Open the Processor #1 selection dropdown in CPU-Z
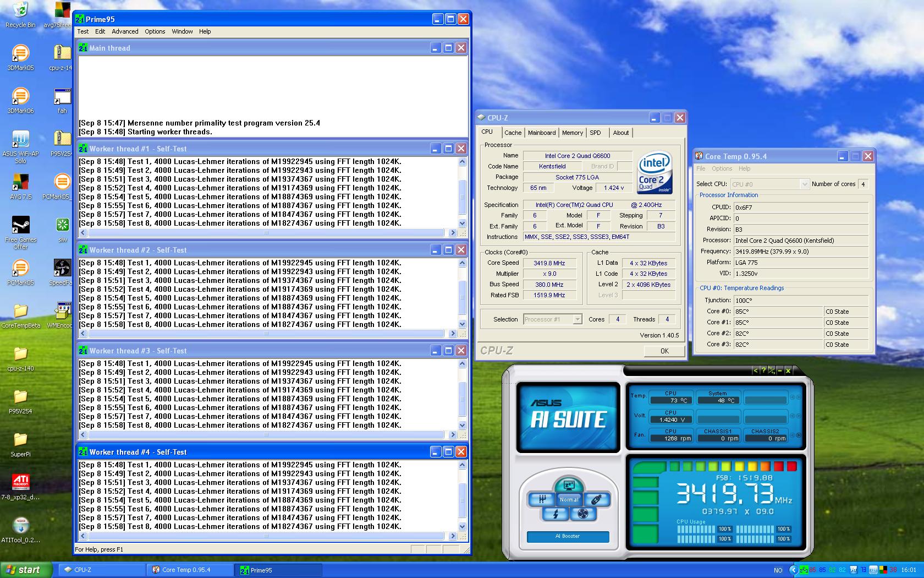924x578 pixels. coord(577,319)
